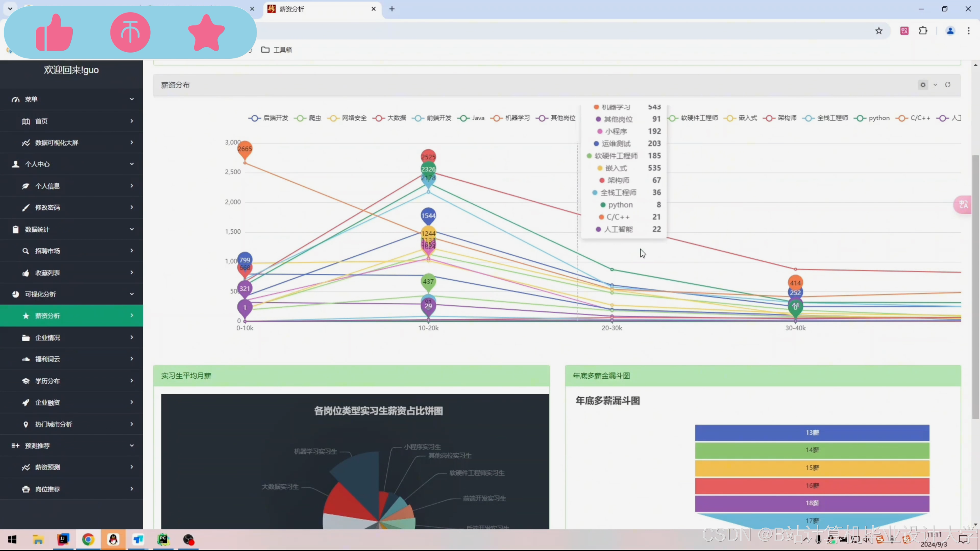Click the refresh icon in 薪资分布 header
This screenshot has height=551, width=980.
(x=948, y=85)
